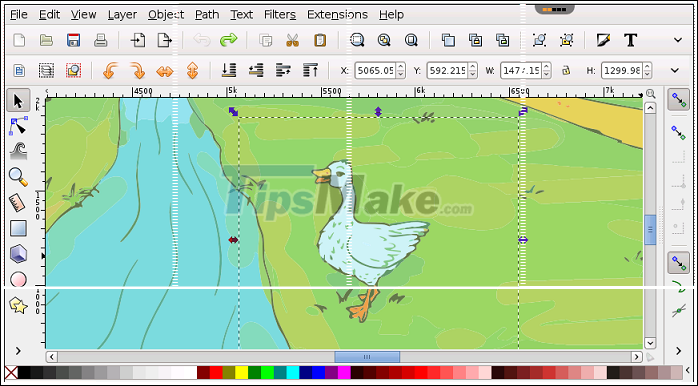Activate the Selector arrow tool
This screenshot has width=698, height=386.
click(18, 101)
